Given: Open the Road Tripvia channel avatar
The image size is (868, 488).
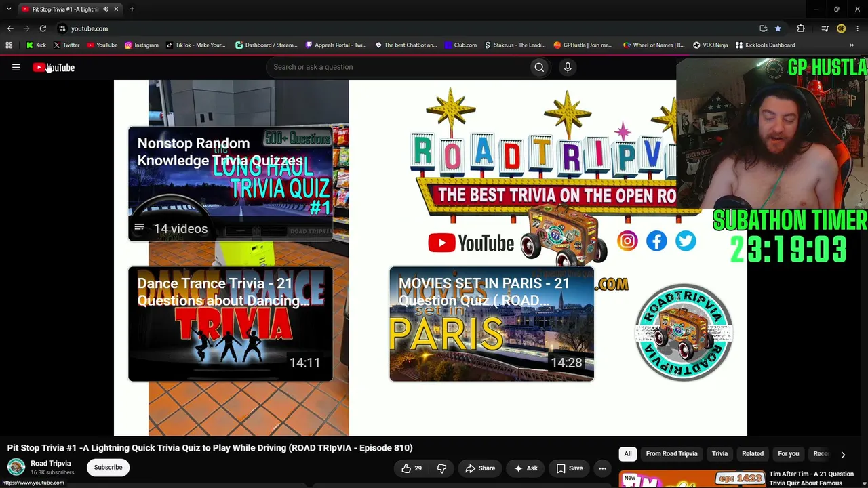Looking at the screenshot, I should [x=16, y=467].
